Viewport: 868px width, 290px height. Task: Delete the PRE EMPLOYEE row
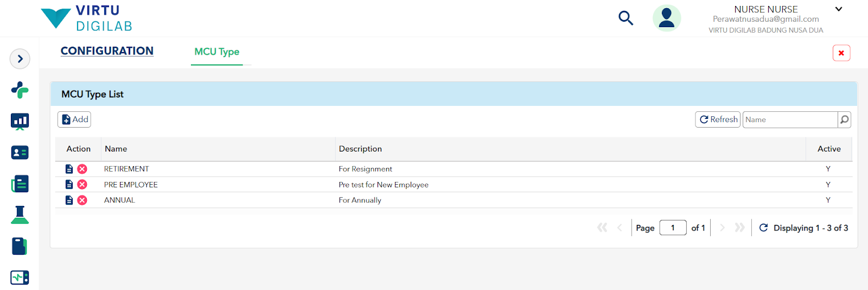pyautogui.click(x=82, y=185)
